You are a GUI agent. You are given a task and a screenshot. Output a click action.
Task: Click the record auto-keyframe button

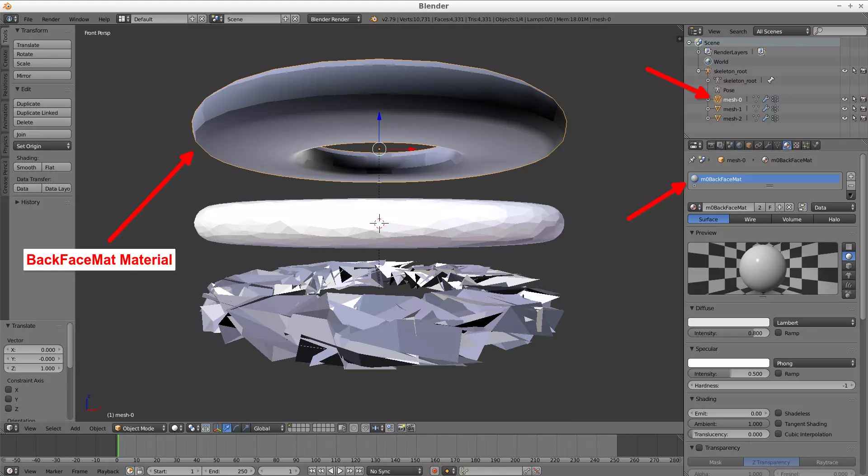point(434,471)
